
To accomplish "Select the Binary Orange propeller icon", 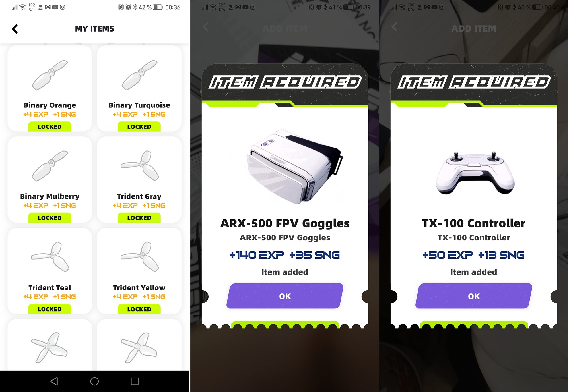I will click(x=50, y=75).
